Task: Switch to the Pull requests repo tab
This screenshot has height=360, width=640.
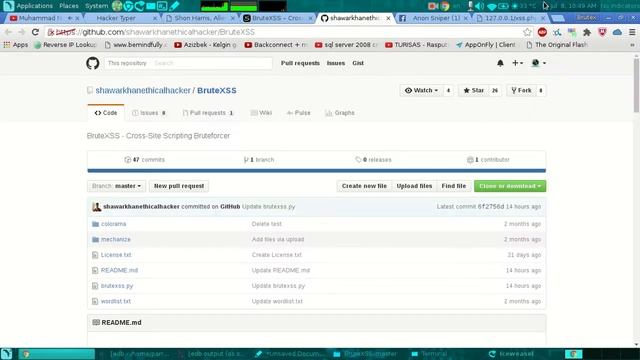Action: tap(208, 113)
